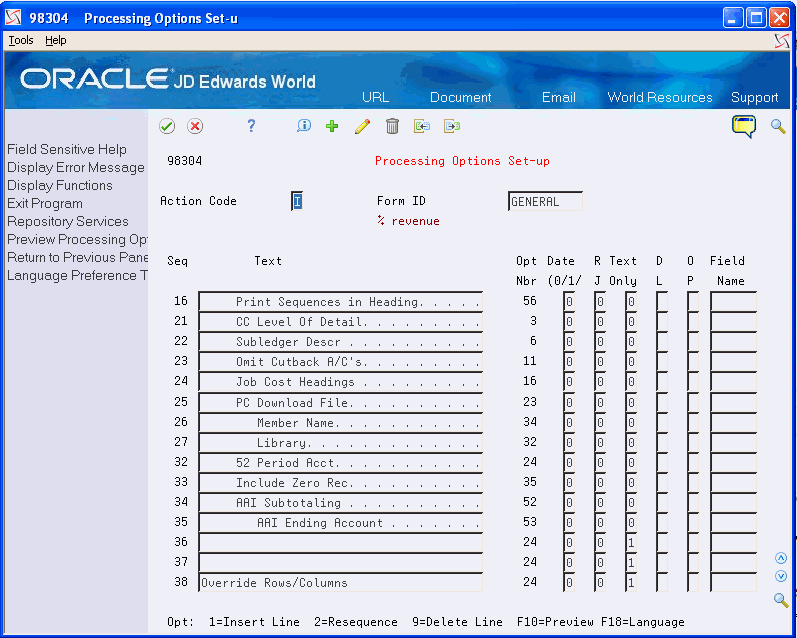The height and width of the screenshot is (638, 797).
Task: Click the red X cancel icon
Action: pyautogui.click(x=195, y=126)
